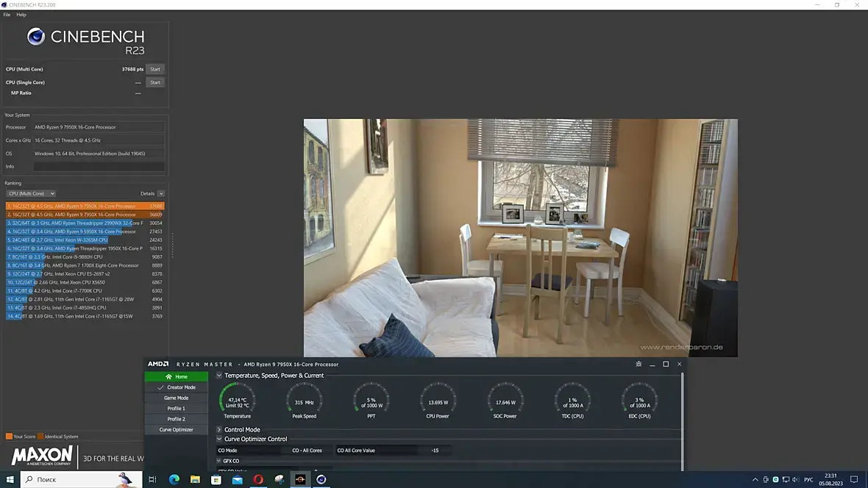The width and height of the screenshot is (868, 488).
Task: Select ranking row 1 scoring 37688
Action: pyautogui.click(x=85, y=206)
